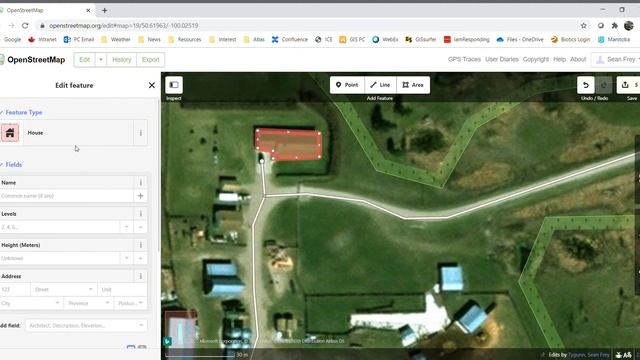Open a new browser tab
The image size is (640, 360).
pos(104,10)
